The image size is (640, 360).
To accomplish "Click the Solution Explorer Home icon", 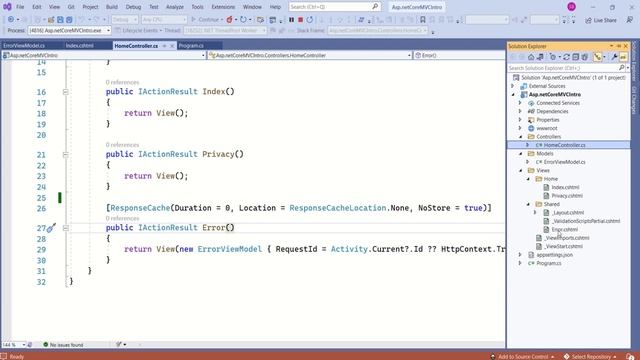I will tap(531, 57).
